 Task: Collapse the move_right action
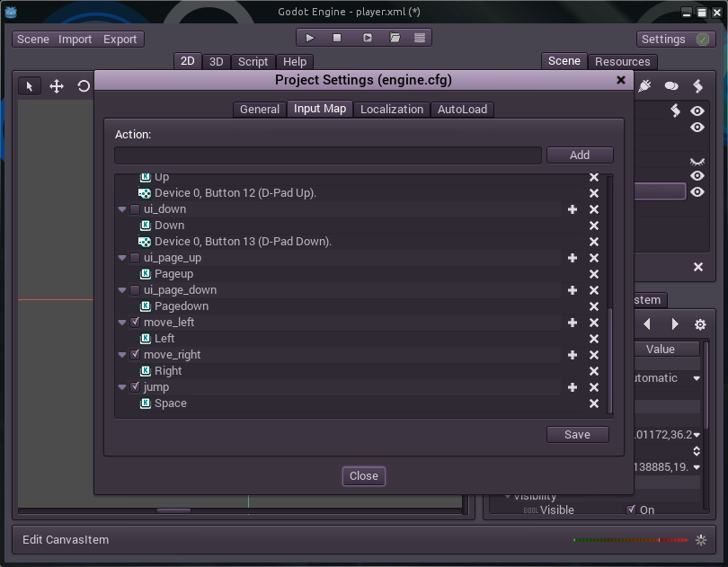tap(122, 355)
